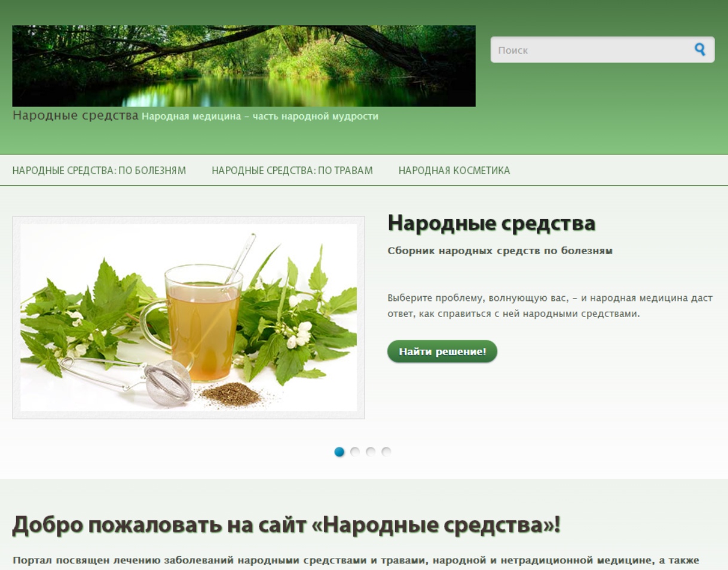Click the magnifying glass search icon

coord(699,50)
